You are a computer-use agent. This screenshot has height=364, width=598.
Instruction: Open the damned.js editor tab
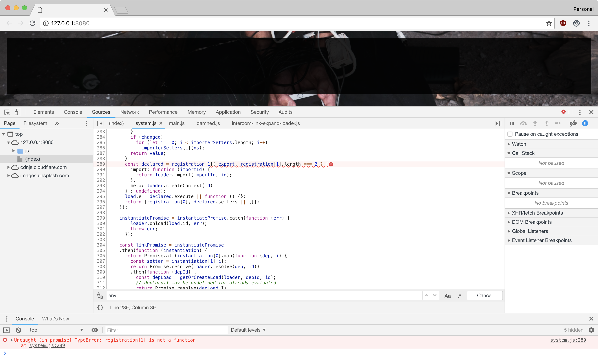coord(208,123)
